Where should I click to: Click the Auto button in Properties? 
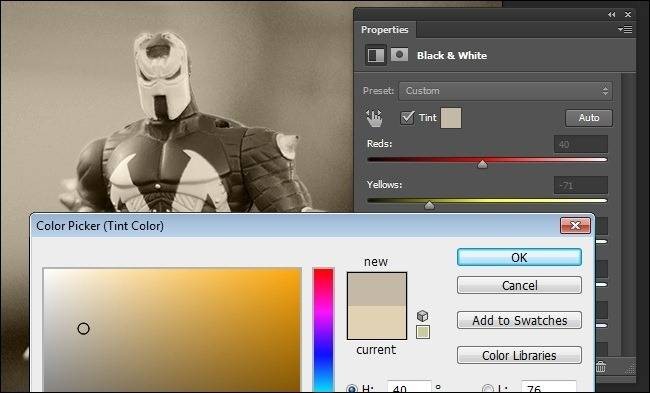pyautogui.click(x=589, y=118)
